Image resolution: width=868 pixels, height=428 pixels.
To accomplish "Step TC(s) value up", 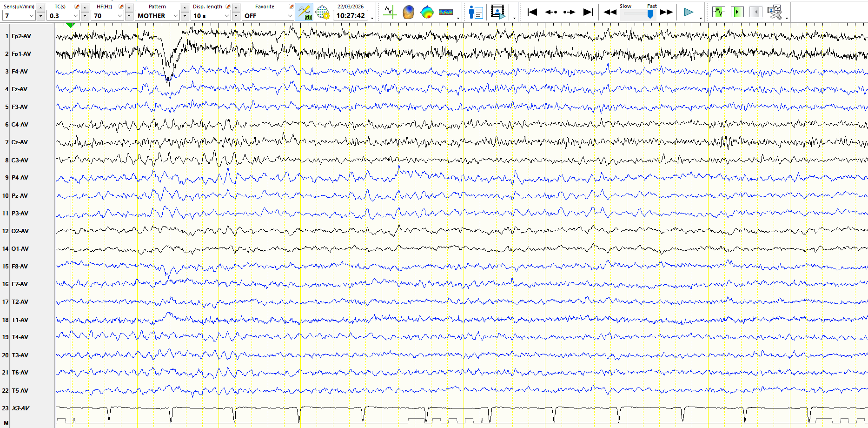I will [85, 7].
